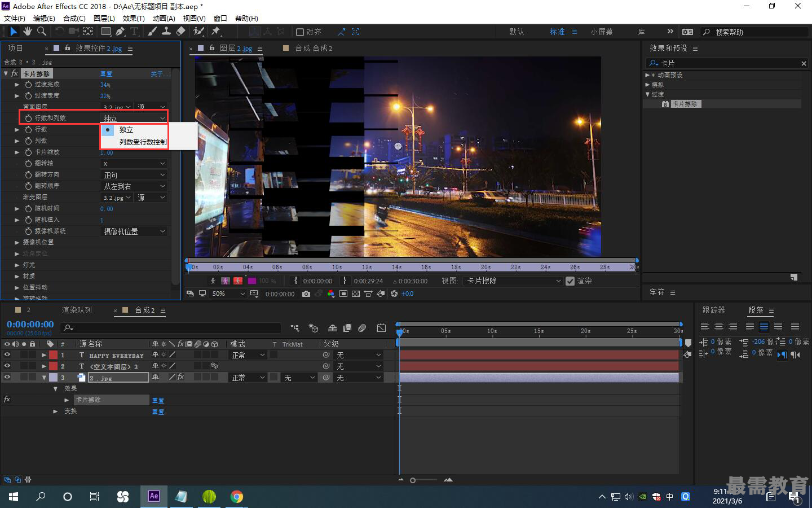Image resolution: width=812 pixels, height=508 pixels.
Task: Select the Pan Behind anchor point tool
Action: [x=88, y=32]
